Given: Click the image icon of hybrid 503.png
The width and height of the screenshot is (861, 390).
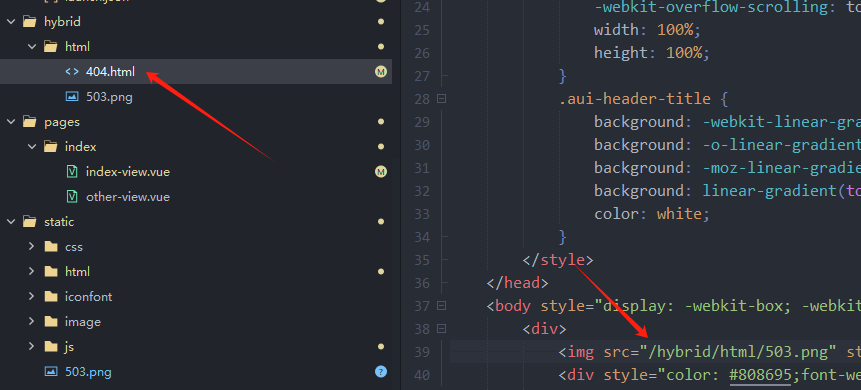Looking at the screenshot, I should coord(72,97).
